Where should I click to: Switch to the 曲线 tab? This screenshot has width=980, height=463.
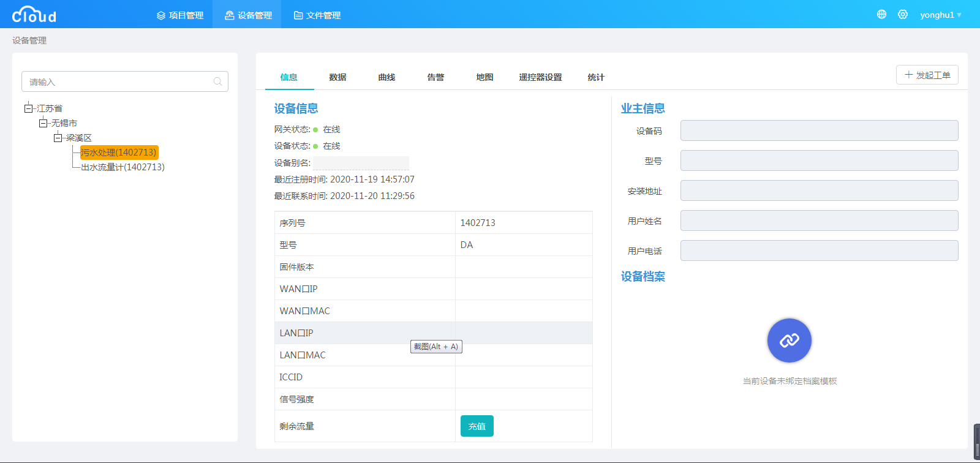click(x=387, y=77)
